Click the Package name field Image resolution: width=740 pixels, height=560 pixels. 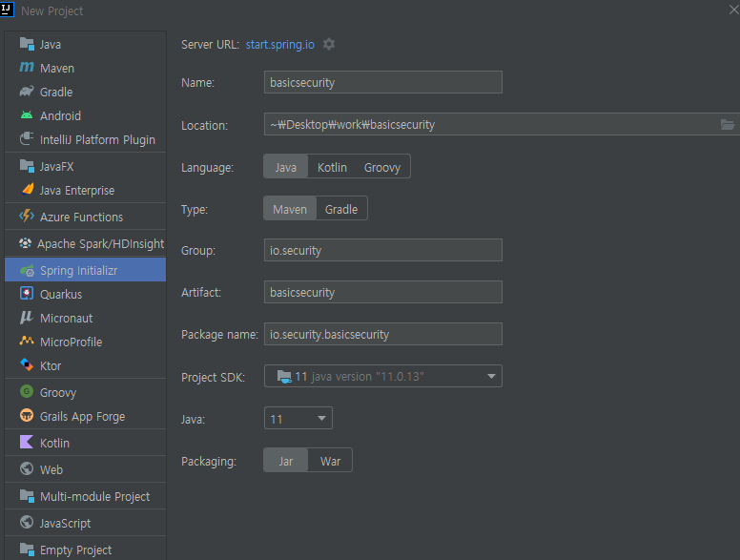pyautogui.click(x=382, y=334)
